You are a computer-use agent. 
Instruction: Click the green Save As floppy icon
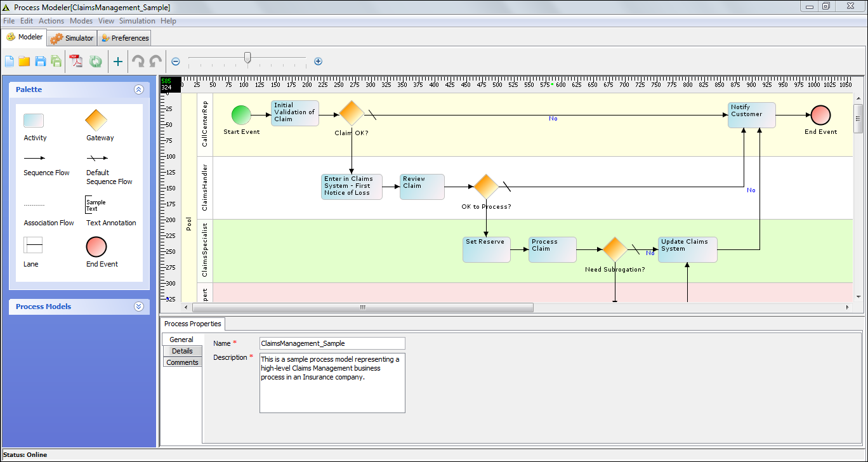click(x=56, y=62)
